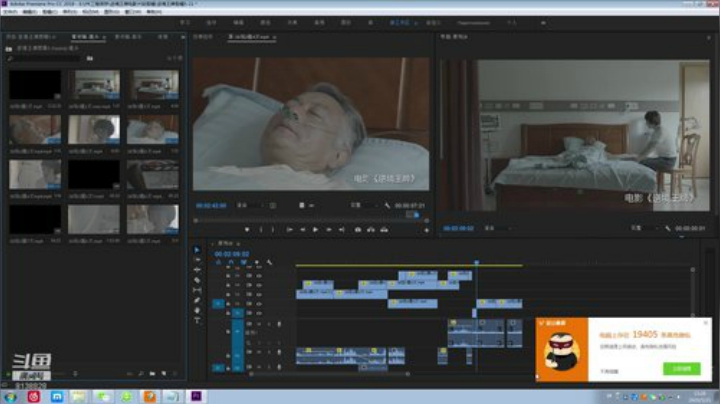Open the sequence tab menu in timeline panel
The height and width of the screenshot is (404, 720).
coord(238,243)
